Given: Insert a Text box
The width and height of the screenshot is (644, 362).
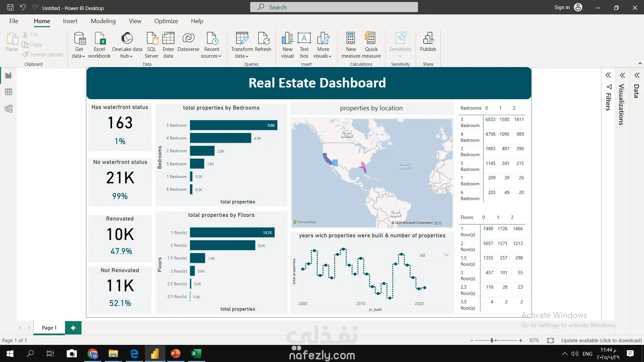Looking at the screenshot, I should pos(304,39).
